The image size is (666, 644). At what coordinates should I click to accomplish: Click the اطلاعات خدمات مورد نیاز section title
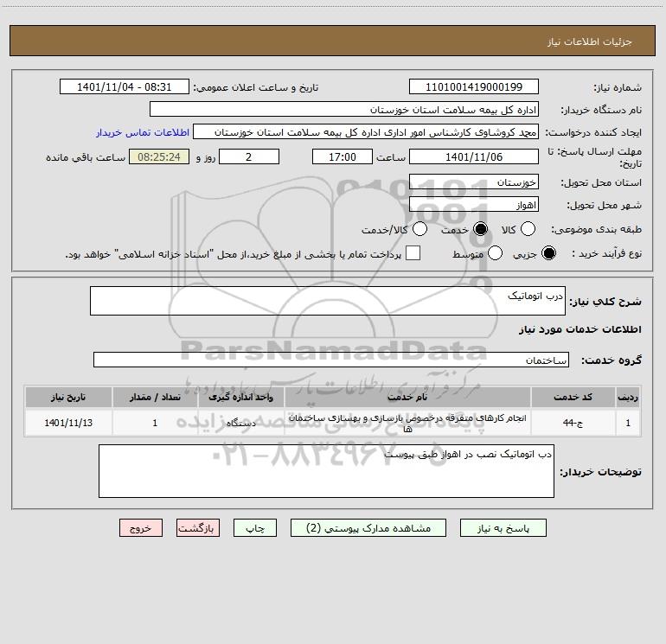(580, 329)
